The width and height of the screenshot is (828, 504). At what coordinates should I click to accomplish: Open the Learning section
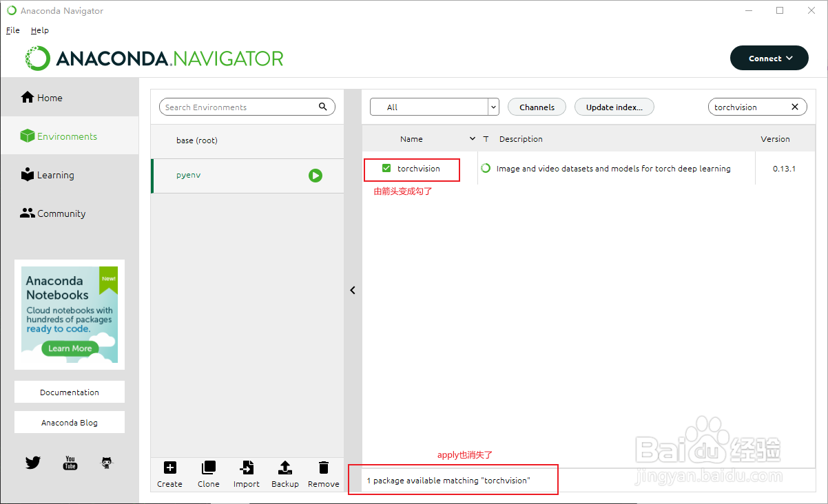(69, 175)
